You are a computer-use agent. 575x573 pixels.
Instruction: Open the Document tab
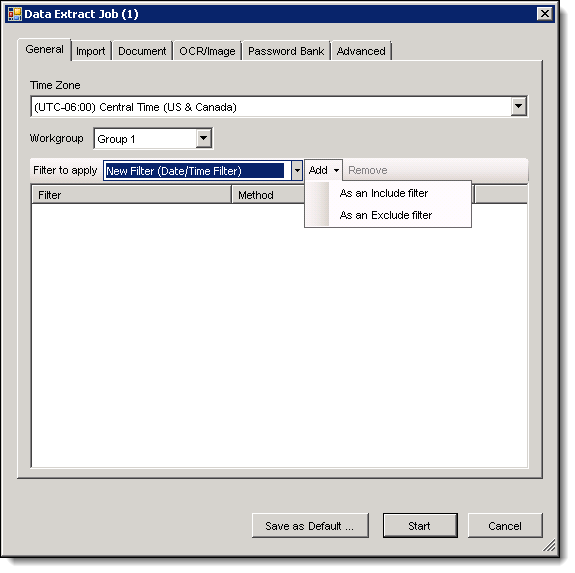click(142, 51)
